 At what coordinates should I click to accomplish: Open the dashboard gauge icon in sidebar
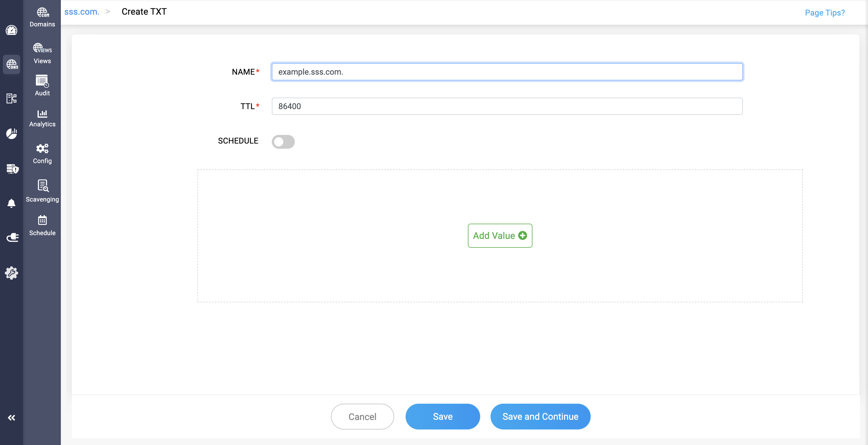[x=11, y=30]
